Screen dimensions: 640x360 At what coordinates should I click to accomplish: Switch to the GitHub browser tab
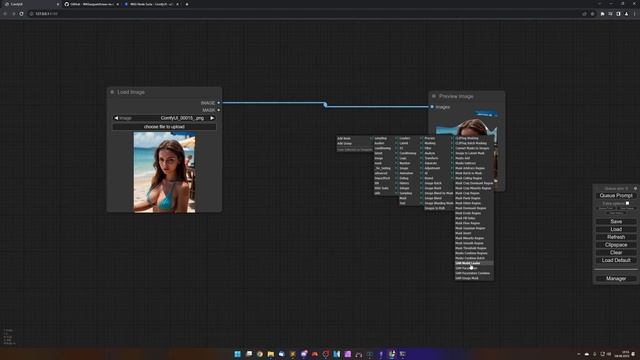pyautogui.click(x=91, y=4)
